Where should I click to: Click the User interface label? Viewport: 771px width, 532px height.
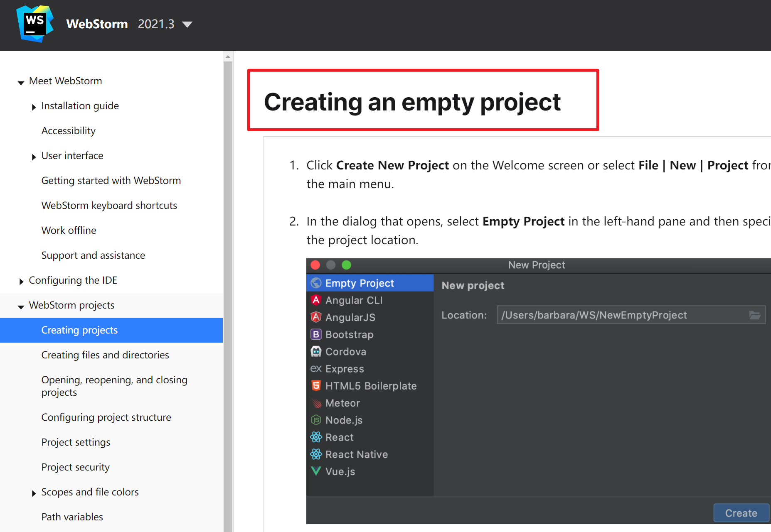[72, 156]
